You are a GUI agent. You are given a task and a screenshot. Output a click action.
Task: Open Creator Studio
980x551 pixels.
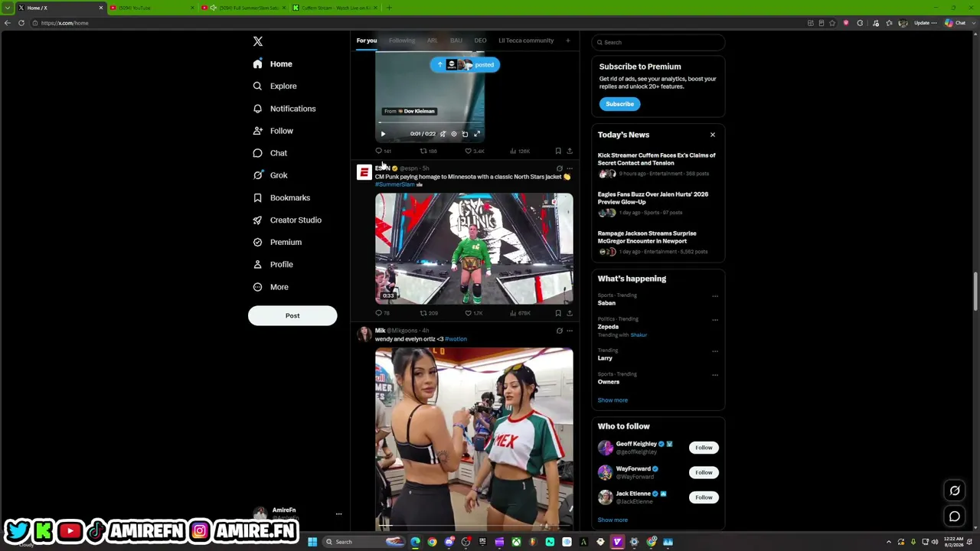287,220
